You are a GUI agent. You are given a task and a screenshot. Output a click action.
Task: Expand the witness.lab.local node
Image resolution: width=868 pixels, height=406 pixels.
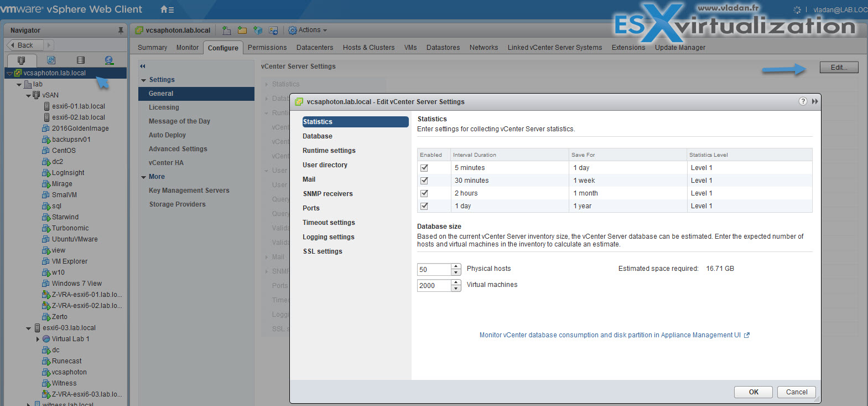(x=28, y=404)
